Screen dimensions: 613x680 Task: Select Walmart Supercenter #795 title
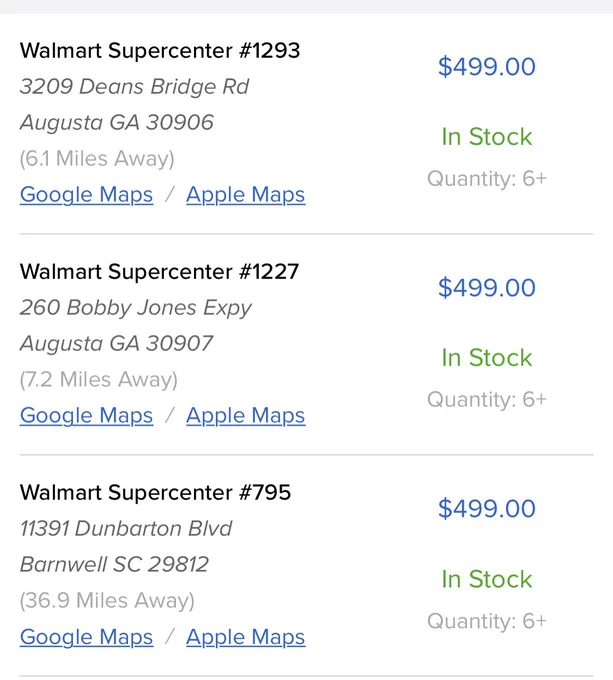[155, 493]
